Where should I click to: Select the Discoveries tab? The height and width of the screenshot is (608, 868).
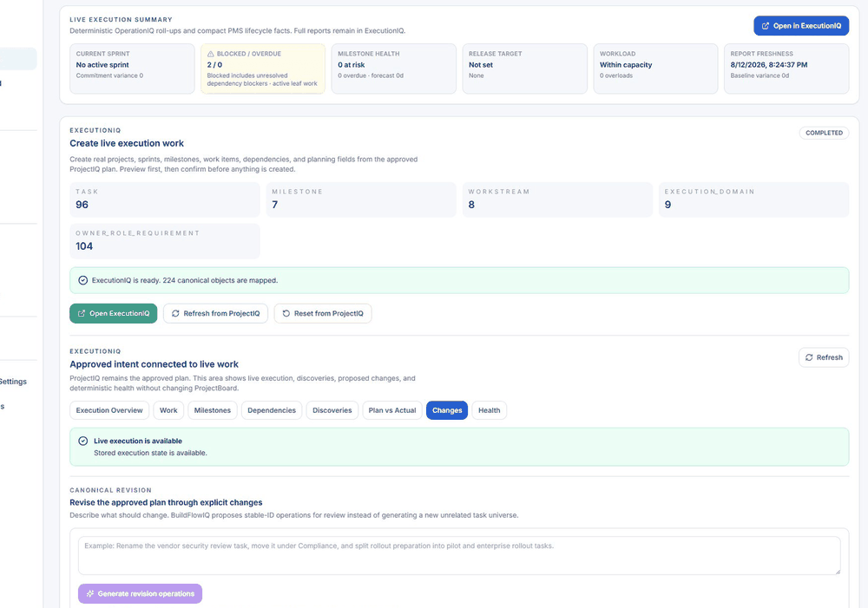pyautogui.click(x=332, y=410)
